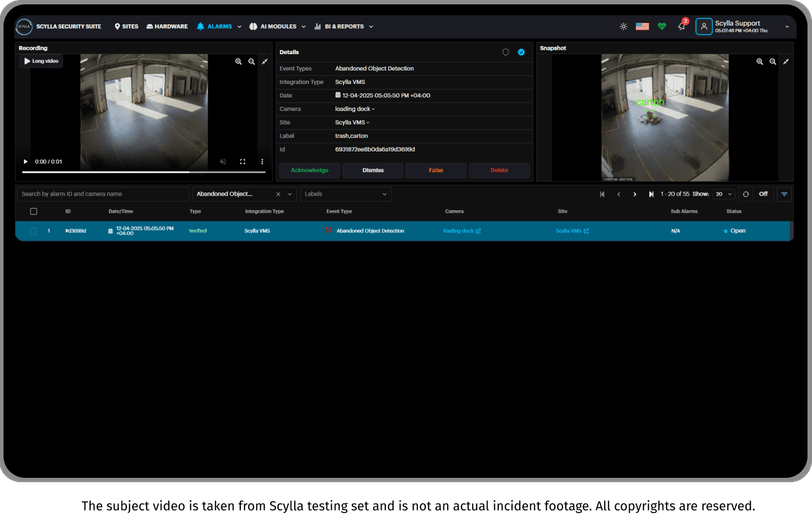Go to the previous page of alarms
Viewport: 812px width, 519px height.
pyautogui.click(x=618, y=194)
